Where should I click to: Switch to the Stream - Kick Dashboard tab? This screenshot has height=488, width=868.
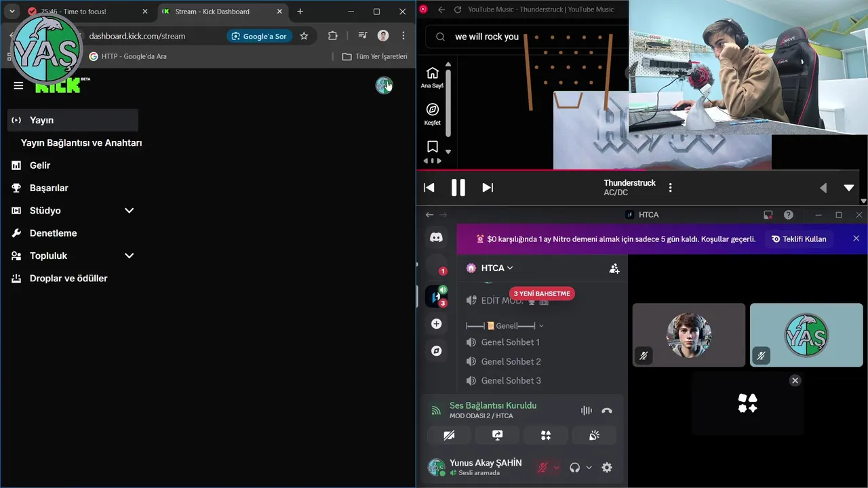222,12
